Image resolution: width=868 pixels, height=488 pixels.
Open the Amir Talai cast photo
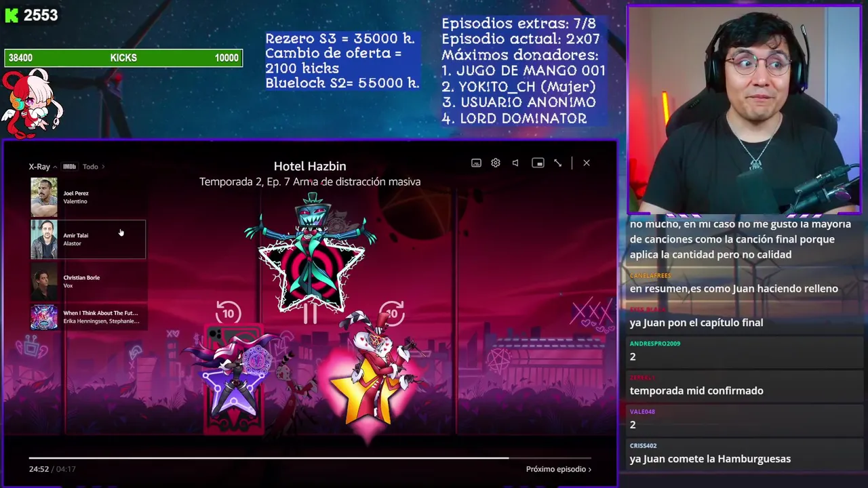tap(44, 239)
